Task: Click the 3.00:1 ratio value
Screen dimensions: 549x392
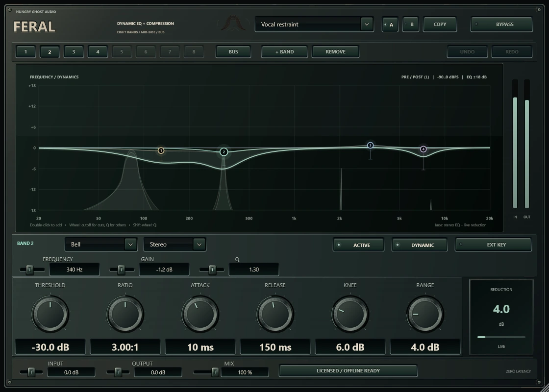Action: click(125, 347)
